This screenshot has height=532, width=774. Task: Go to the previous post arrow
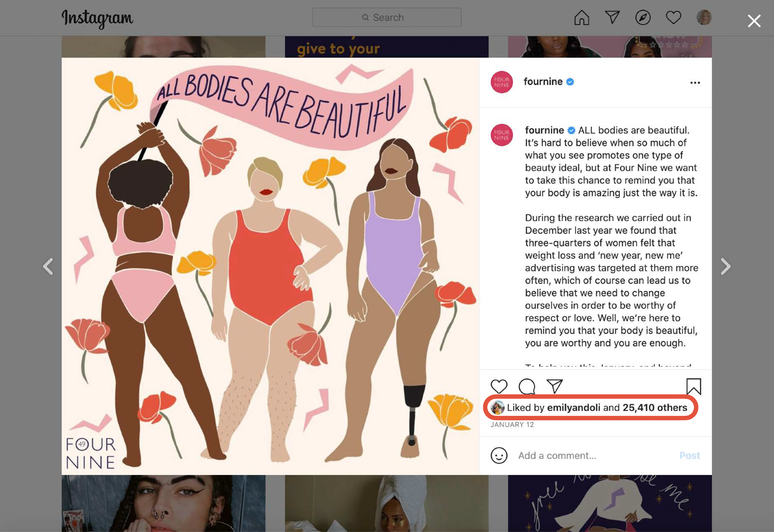coord(48,266)
